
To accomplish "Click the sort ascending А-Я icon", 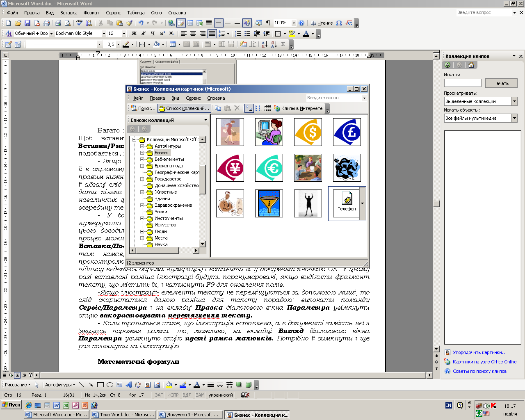I will pos(264,44).
